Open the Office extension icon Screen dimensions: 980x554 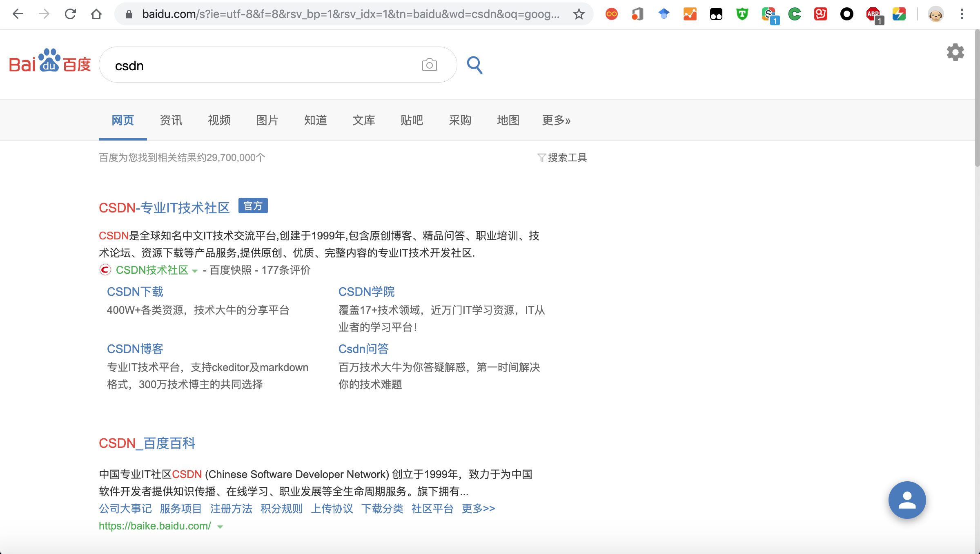click(x=638, y=14)
